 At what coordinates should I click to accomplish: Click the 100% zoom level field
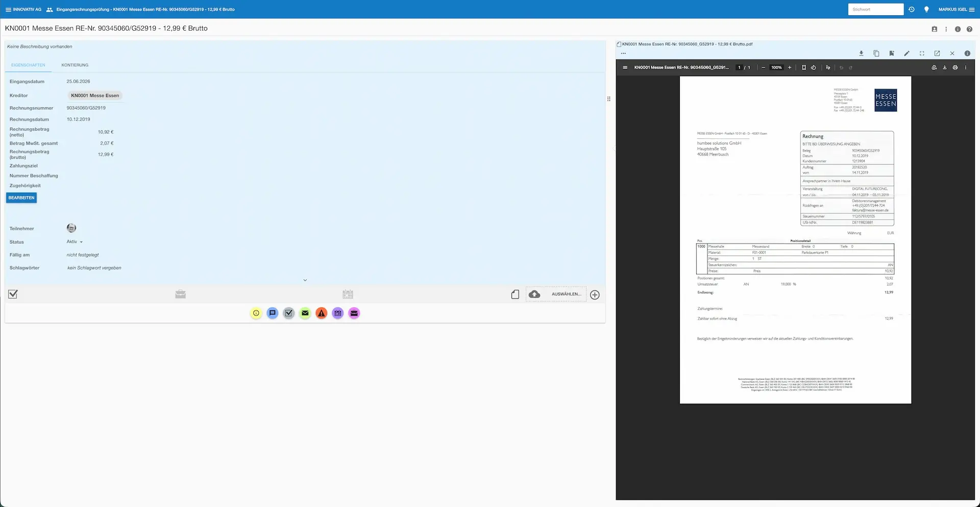776,67
